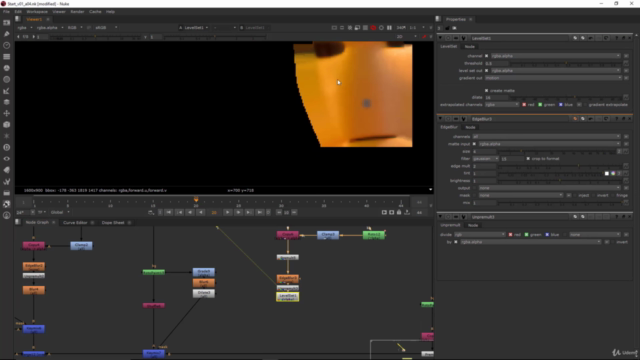The width and height of the screenshot is (640, 360).
Task: Toggle level set out checkbox
Action: [487, 71]
